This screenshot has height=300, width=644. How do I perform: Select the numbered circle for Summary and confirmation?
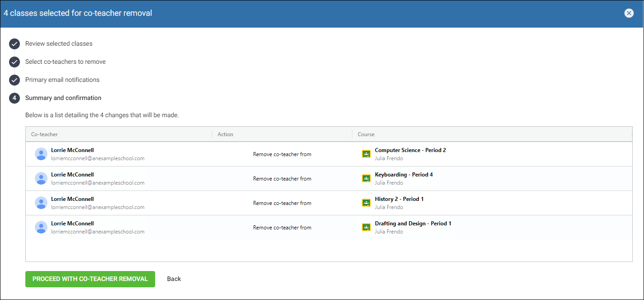(x=14, y=98)
